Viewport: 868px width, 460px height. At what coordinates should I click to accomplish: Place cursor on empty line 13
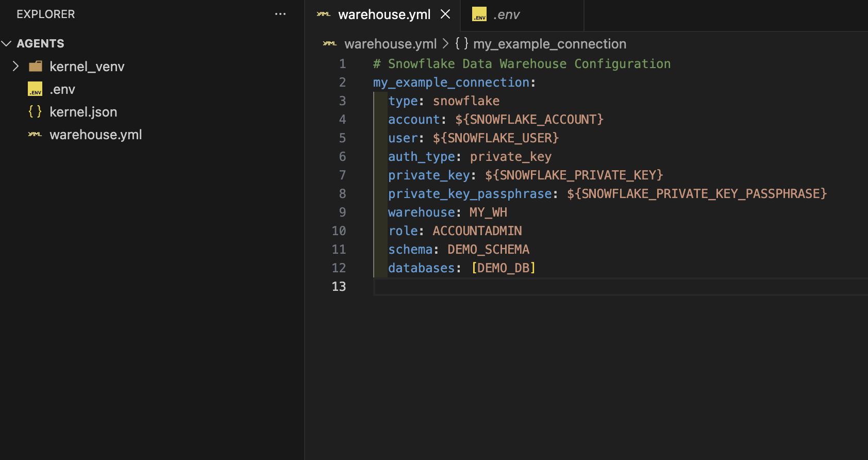515,287
